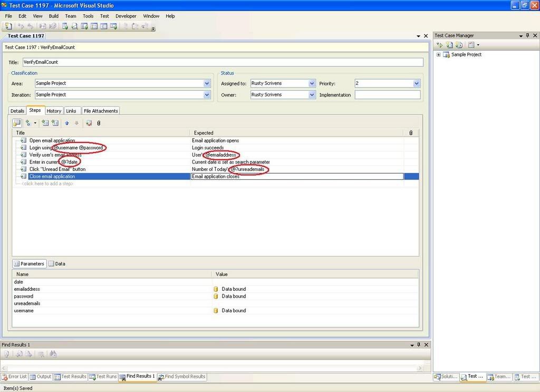This screenshot has height=392, width=540.
Task: Select the 'Open email application' step
Action: pyautogui.click(x=52, y=140)
